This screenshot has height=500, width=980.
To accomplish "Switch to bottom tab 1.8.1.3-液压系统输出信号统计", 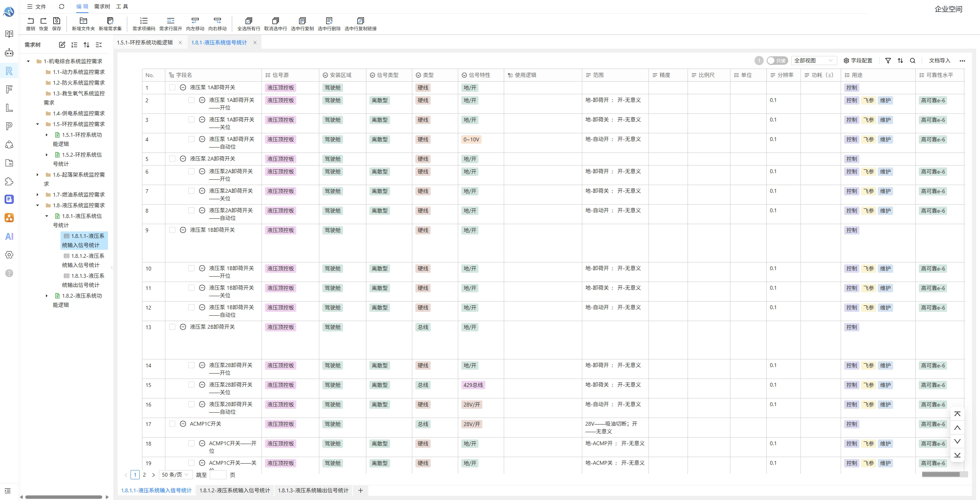I will click(x=313, y=490).
